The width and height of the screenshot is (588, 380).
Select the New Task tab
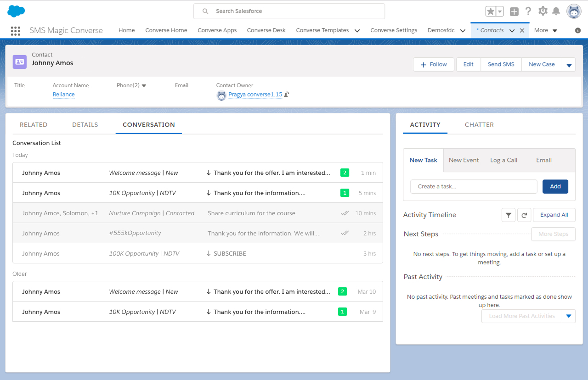[x=424, y=160]
